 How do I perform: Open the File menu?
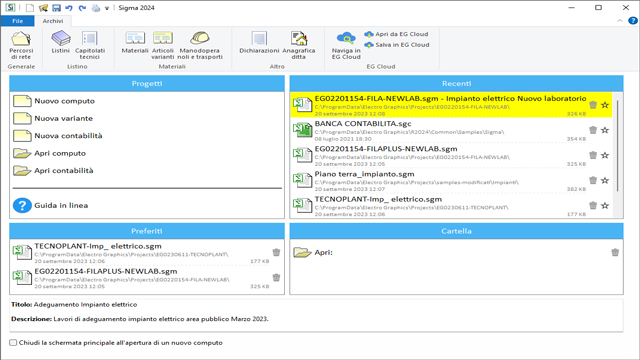[18, 21]
